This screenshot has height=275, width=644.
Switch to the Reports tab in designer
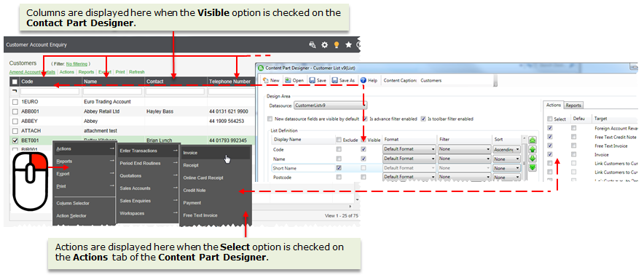[573, 105]
